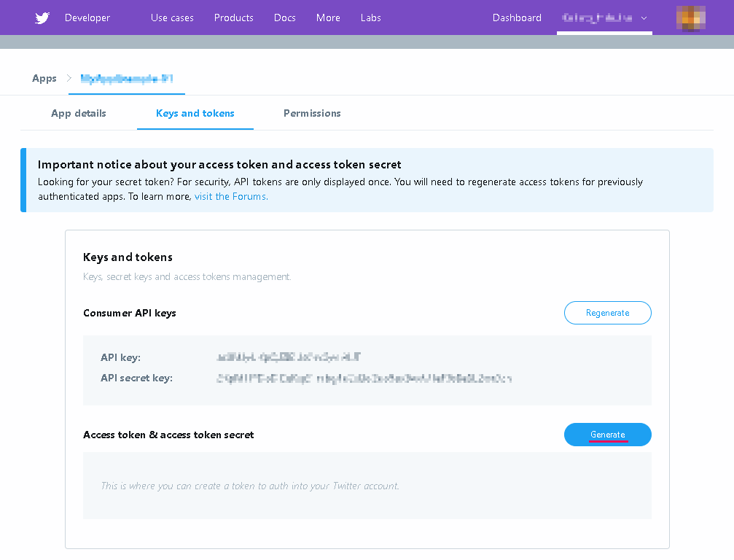Select the Keys and tokens tab
Image resolution: width=734 pixels, height=560 pixels.
(x=195, y=113)
